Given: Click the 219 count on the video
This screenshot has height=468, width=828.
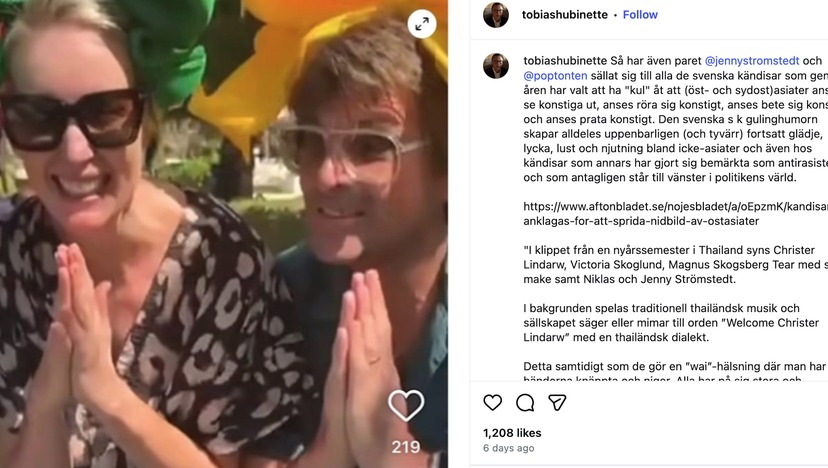Looking at the screenshot, I should (x=406, y=447).
